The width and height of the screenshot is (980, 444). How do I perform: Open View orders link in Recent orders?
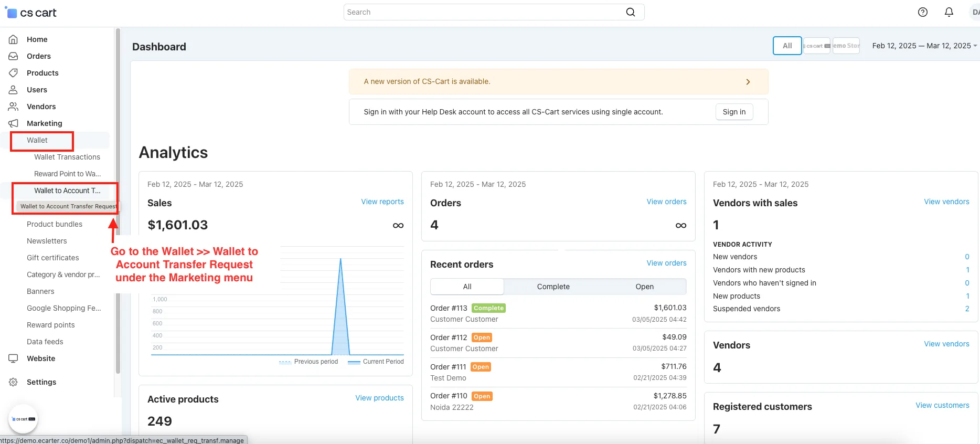(x=666, y=263)
